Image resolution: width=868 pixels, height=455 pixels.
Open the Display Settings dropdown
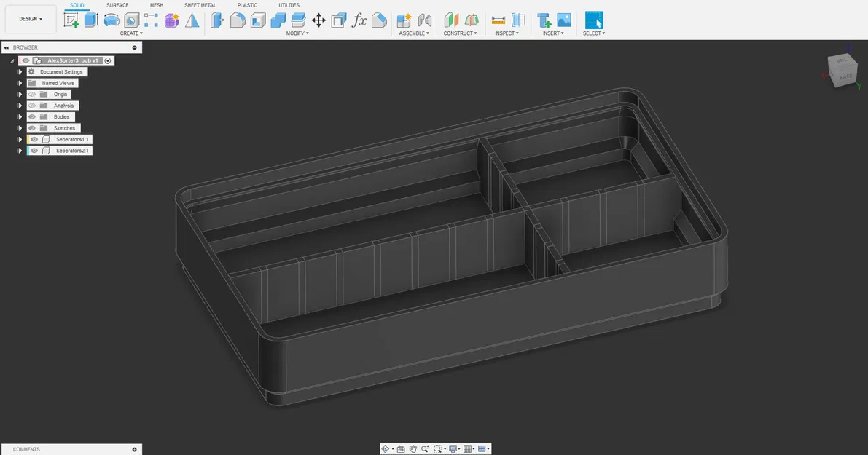453,448
